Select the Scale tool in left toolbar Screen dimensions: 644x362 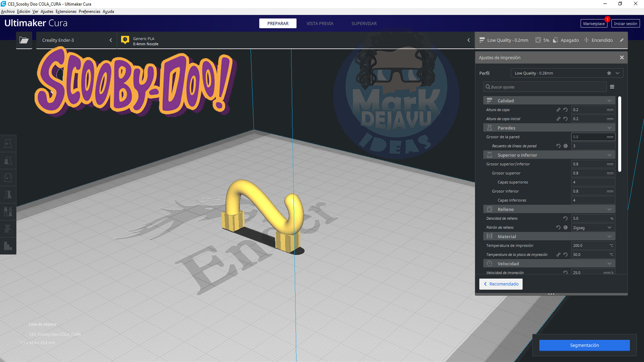(8, 161)
